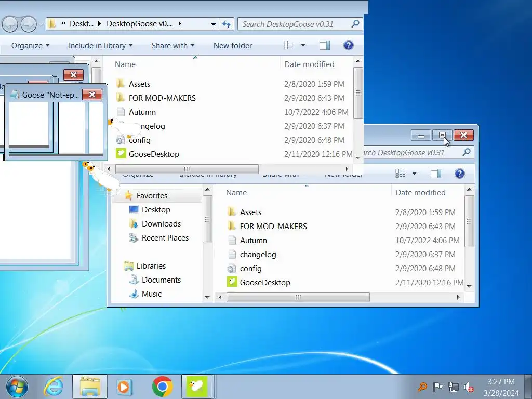The image size is (532, 399).
Task: Open Downloads in the navigation pane
Action: [161, 223]
